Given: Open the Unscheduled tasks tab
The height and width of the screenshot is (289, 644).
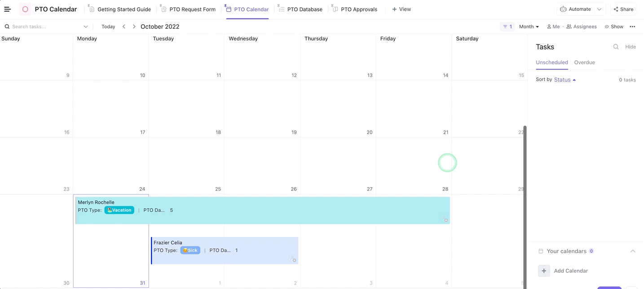Looking at the screenshot, I should click(x=552, y=62).
